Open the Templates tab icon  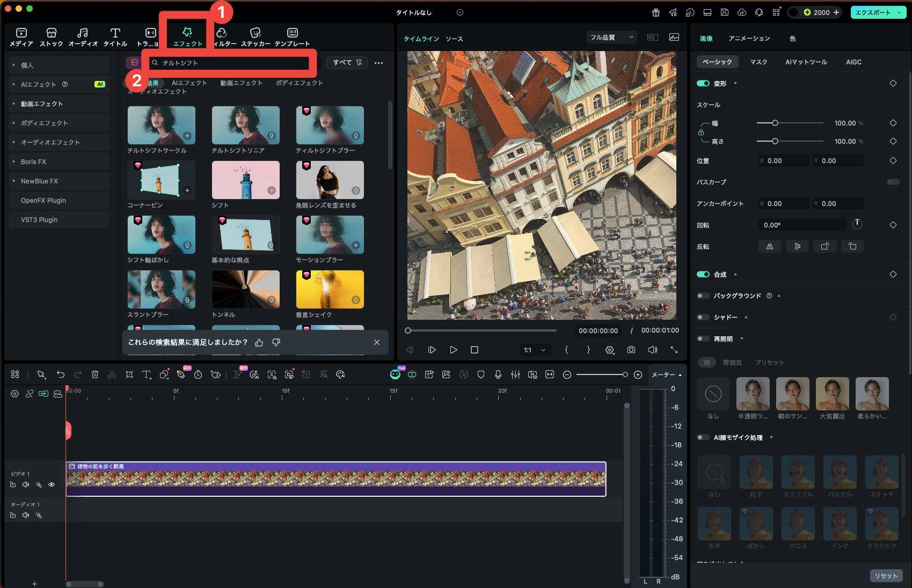(292, 37)
